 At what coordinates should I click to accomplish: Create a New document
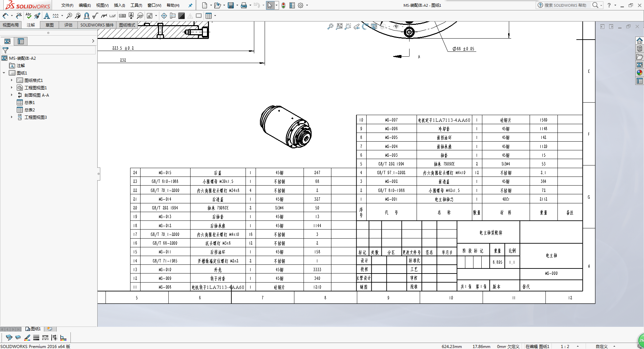pos(204,5)
